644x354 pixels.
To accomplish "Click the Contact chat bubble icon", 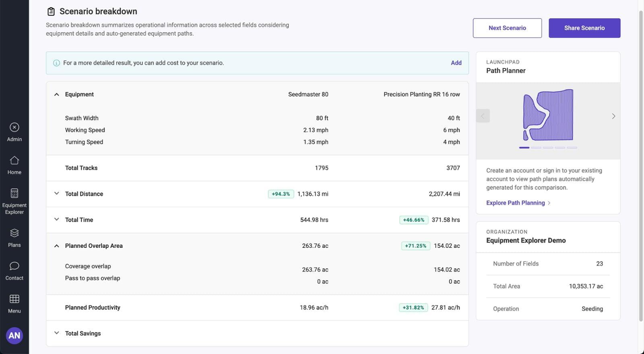I will point(14,266).
